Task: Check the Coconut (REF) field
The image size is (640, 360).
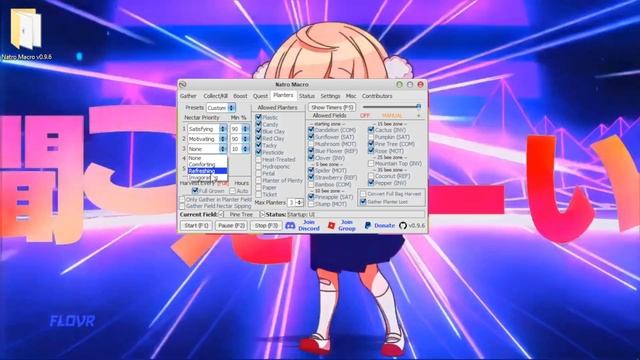Action: [371, 176]
